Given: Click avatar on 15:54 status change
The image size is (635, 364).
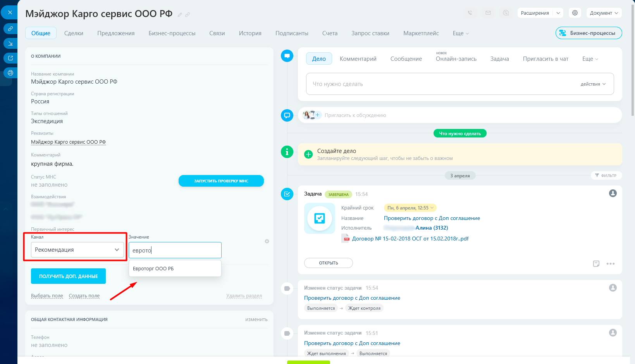Looking at the screenshot, I should pos(613,288).
